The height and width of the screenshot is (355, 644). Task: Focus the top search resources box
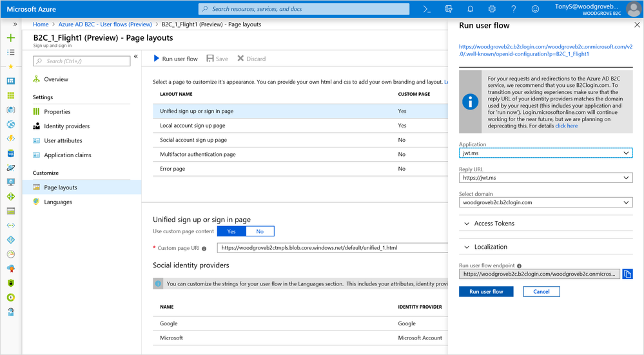pos(304,9)
